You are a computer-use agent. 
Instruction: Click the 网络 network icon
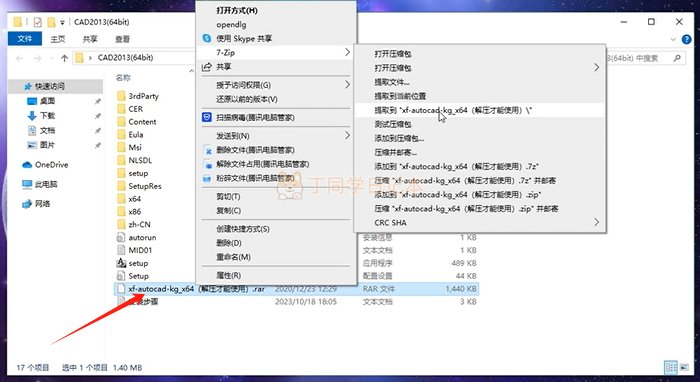click(x=27, y=204)
